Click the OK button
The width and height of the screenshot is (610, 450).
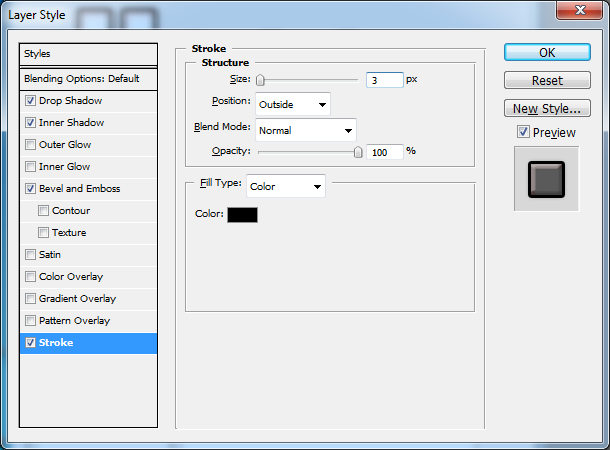pos(547,53)
